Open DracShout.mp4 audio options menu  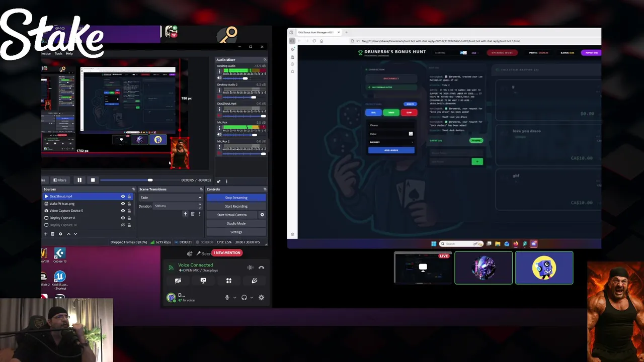(219, 110)
